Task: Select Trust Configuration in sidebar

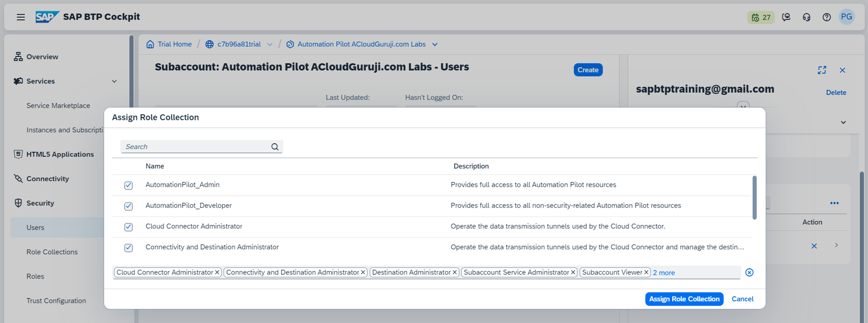Action: click(56, 301)
